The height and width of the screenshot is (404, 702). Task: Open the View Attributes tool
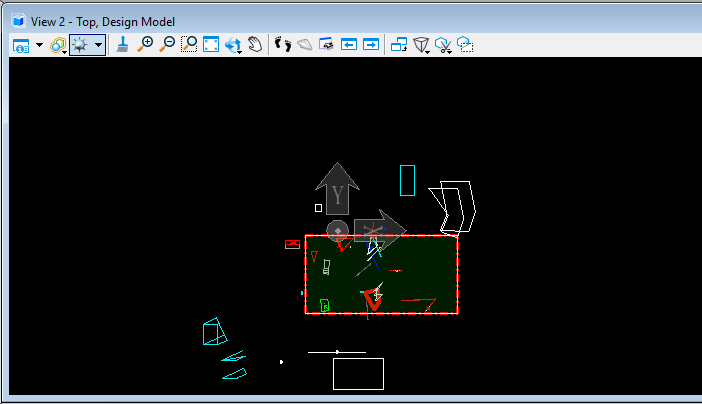21,45
